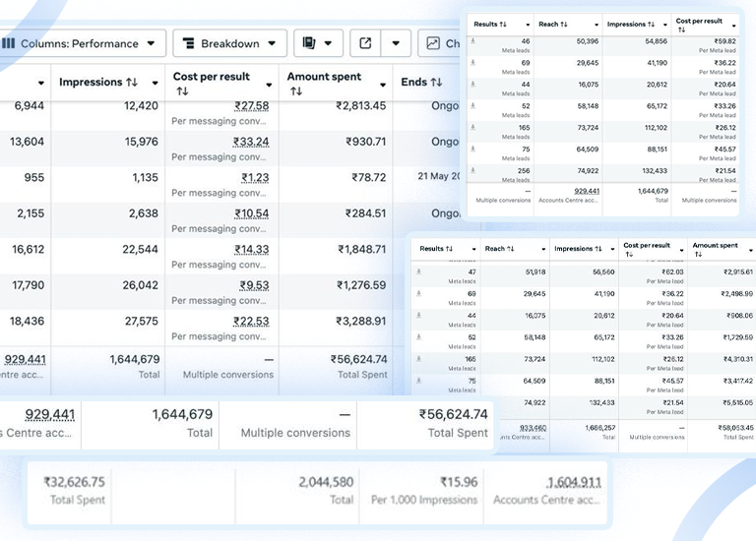Click the ₹33.24 cost per result value

(253, 142)
